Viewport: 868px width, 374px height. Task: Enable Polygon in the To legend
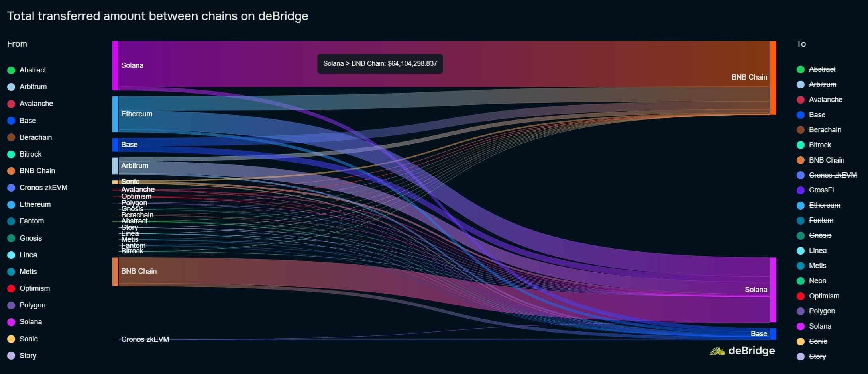point(816,311)
